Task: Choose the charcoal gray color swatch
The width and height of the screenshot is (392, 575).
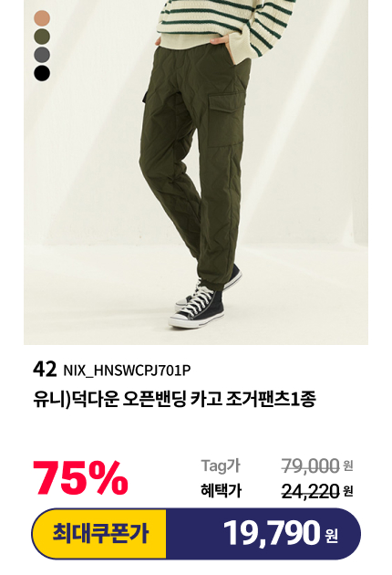Action: pyautogui.click(x=42, y=55)
